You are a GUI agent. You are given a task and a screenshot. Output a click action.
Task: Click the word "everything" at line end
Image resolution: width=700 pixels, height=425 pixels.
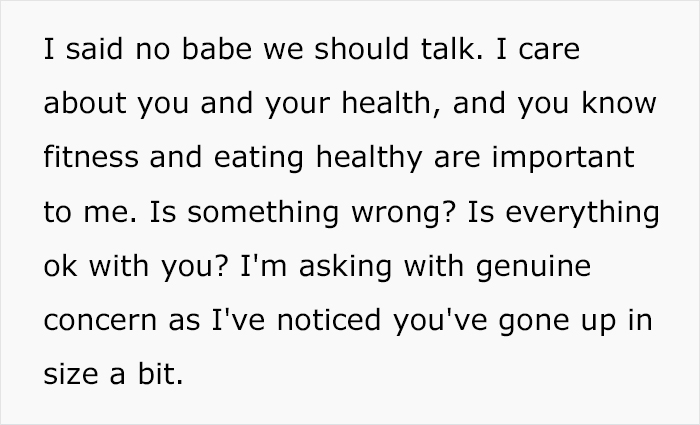coord(582,213)
